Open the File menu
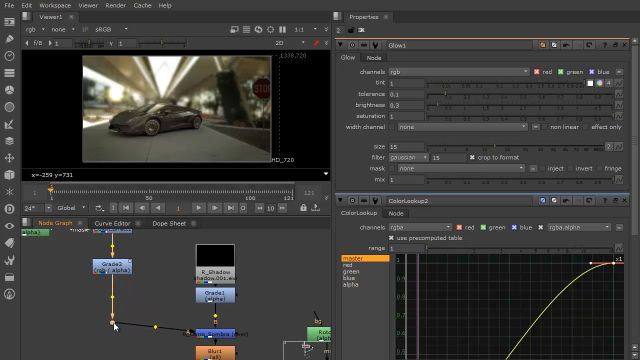This screenshot has height=360, width=640. point(9,5)
